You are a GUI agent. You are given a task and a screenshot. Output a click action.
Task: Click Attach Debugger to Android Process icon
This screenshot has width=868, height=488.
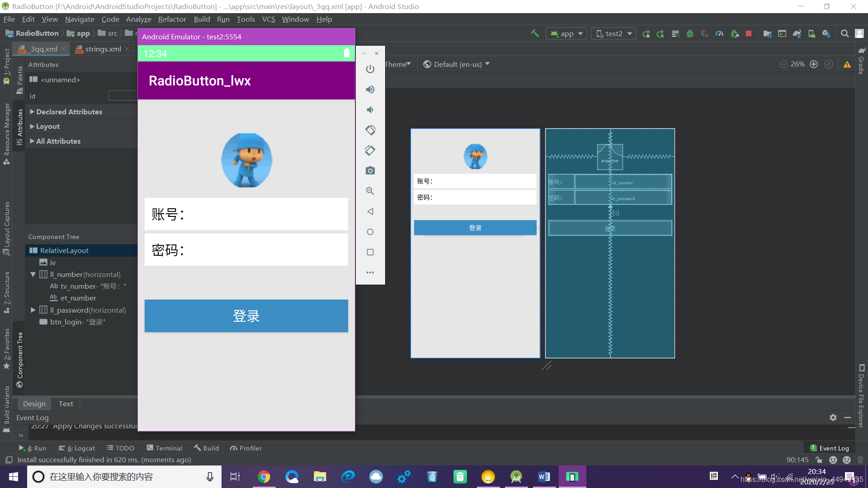[x=735, y=33]
